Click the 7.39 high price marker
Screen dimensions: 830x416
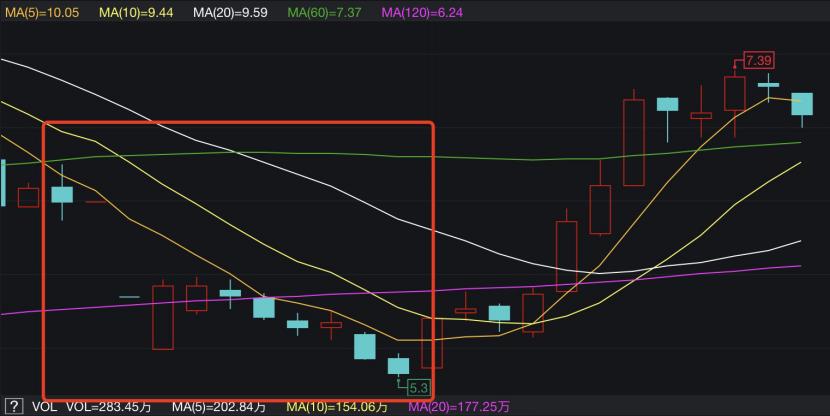(x=759, y=60)
